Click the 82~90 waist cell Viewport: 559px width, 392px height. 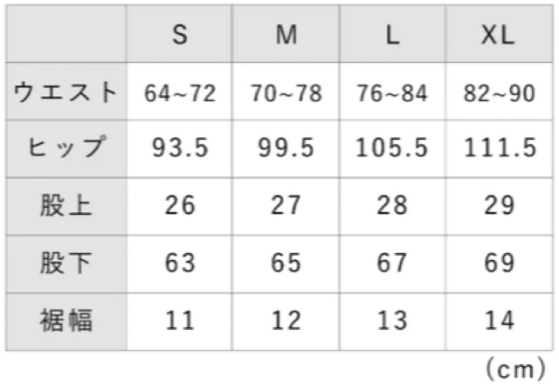click(499, 93)
